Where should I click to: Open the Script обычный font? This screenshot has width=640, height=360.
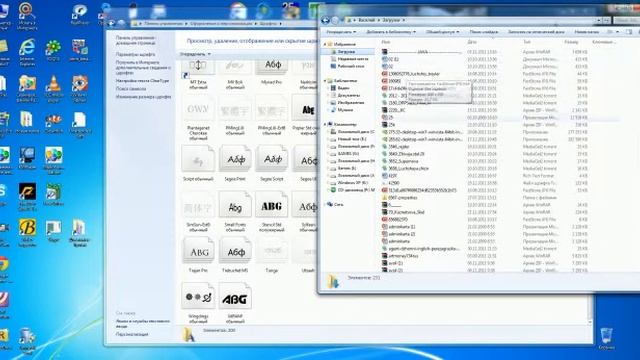pos(198,163)
